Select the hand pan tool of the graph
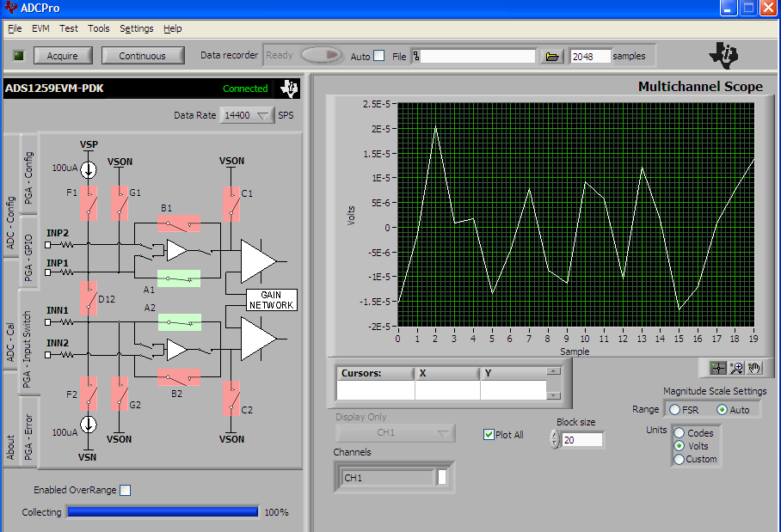The width and height of the screenshot is (781, 532). pos(754,368)
